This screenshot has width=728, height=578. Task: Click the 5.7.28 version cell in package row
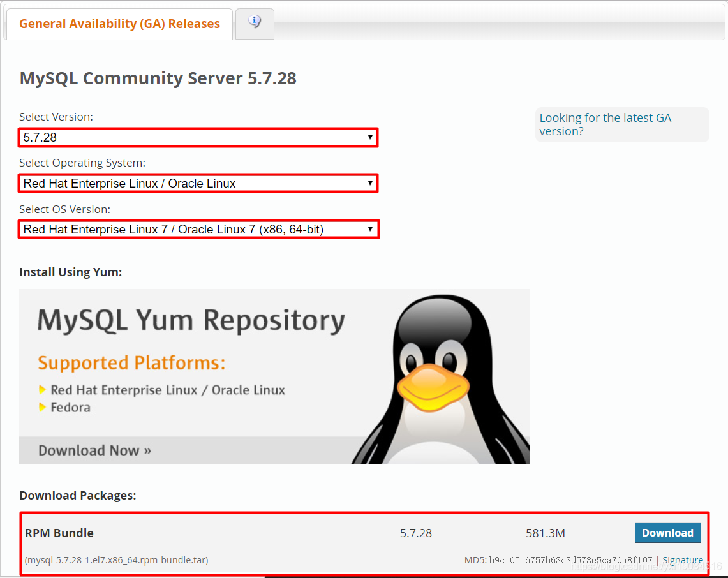tap(415, 533)
